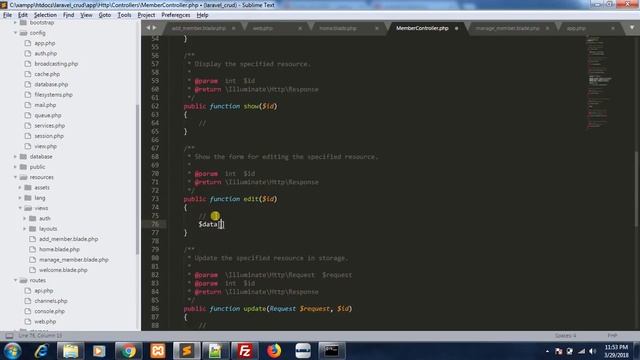This screenshot has width=640, height=360.
Task: Click the previous tab left arrow
Action: click(x=148, y=28)
